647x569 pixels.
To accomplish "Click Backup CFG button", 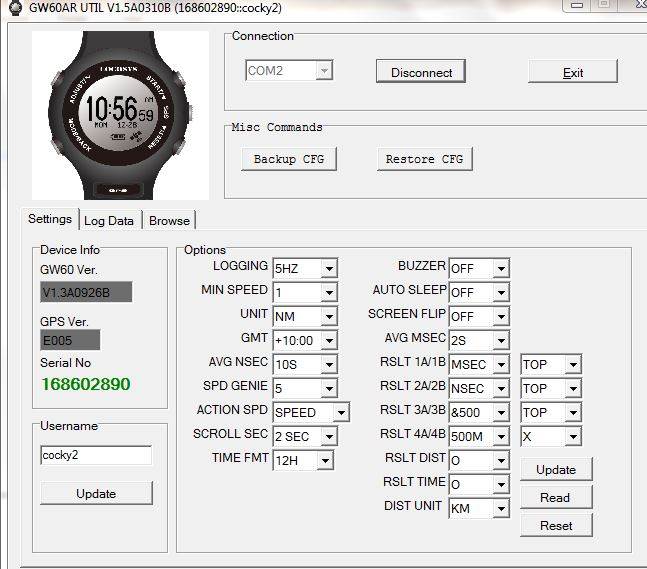I will coord(288,159).
